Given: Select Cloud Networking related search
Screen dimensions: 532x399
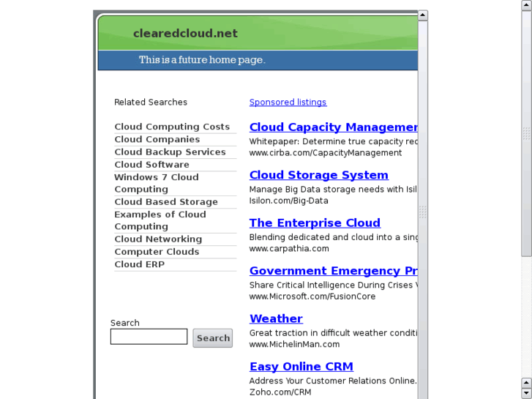Looking at the screenshot, I should [x=158, y=239].
